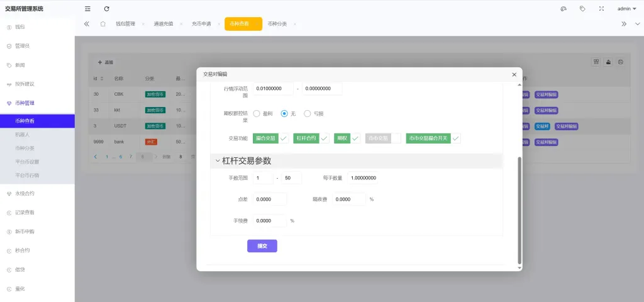644x302 pixels.
Task: Select the 盈利 radio option
Action: point(263,114)
